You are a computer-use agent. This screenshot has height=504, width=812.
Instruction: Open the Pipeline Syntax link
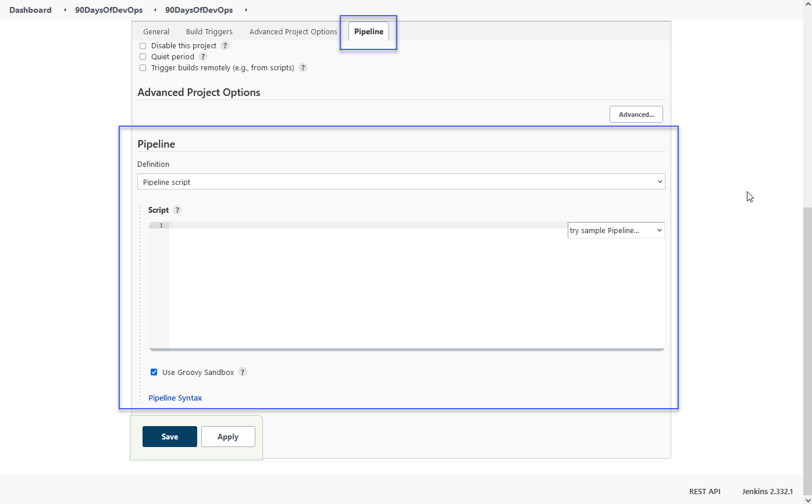click(x=175, y=398)
